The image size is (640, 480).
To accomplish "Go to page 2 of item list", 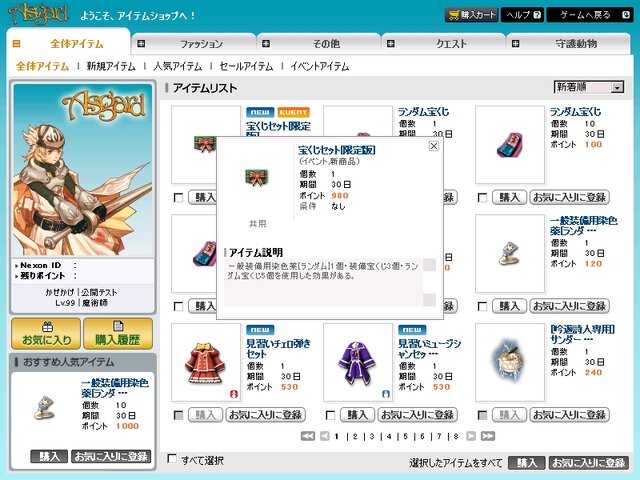I will (x=355, y=436).
